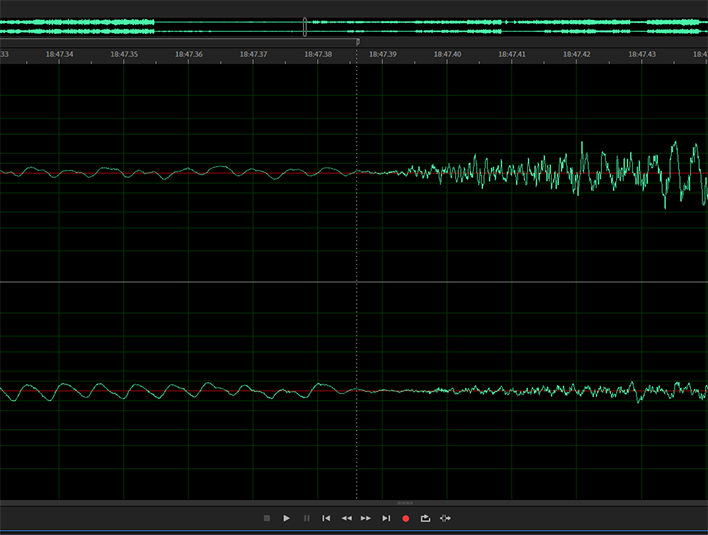Stop audio playback

267,518
